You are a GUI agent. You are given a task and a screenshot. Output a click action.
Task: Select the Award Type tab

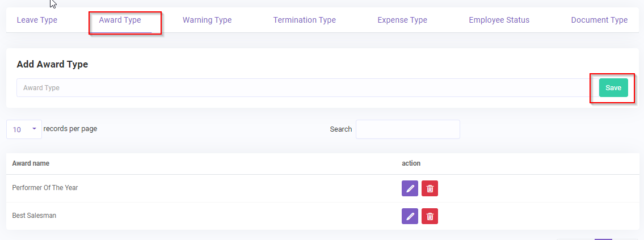pos(120,20)
